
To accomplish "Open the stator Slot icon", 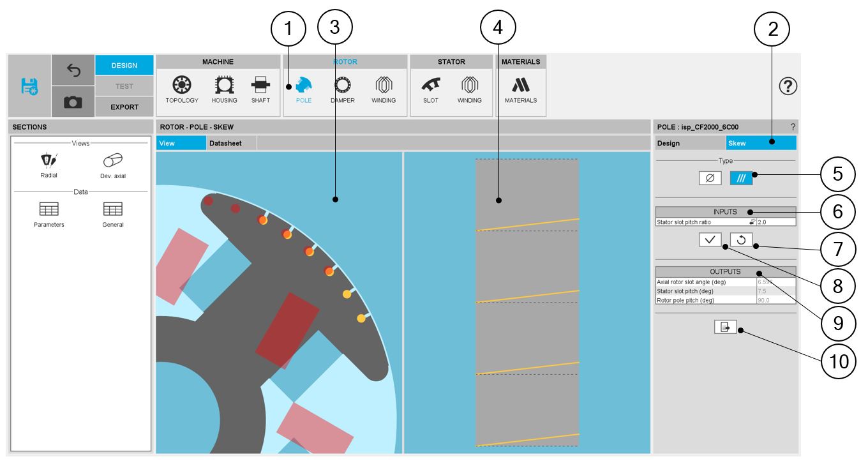I will 431,89.
